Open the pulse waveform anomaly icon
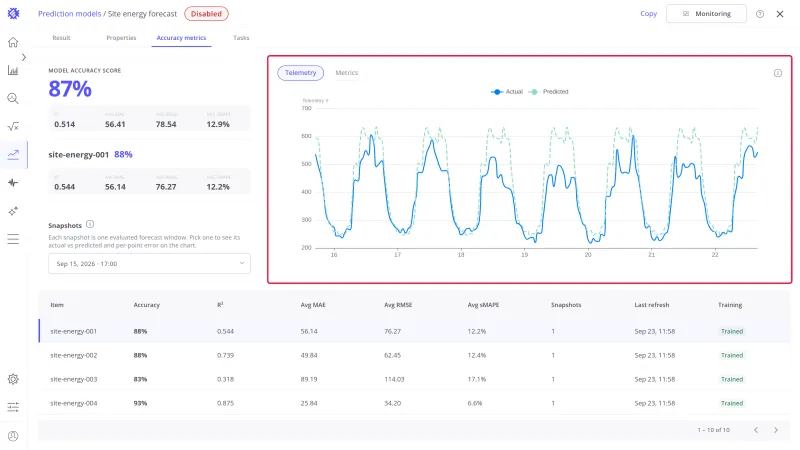Image resolution: width=800 pixels, height=450 pixels. (13, 183)
